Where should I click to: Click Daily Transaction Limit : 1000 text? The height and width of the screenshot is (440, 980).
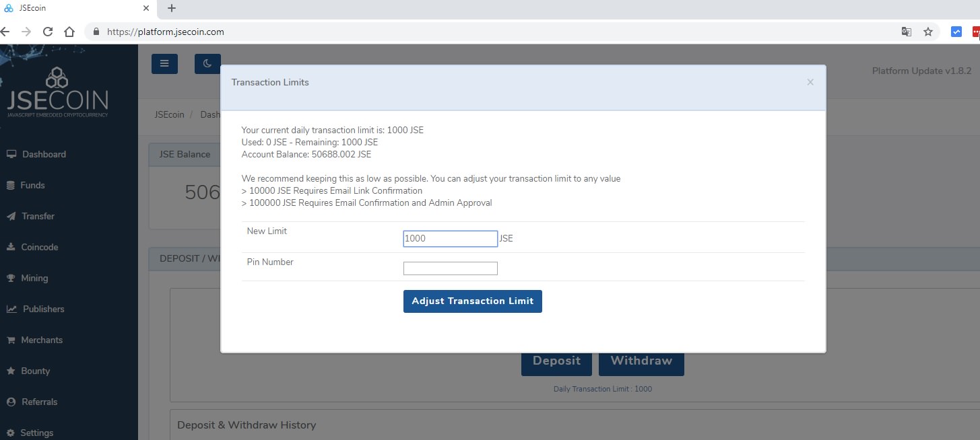click(603, 389)
